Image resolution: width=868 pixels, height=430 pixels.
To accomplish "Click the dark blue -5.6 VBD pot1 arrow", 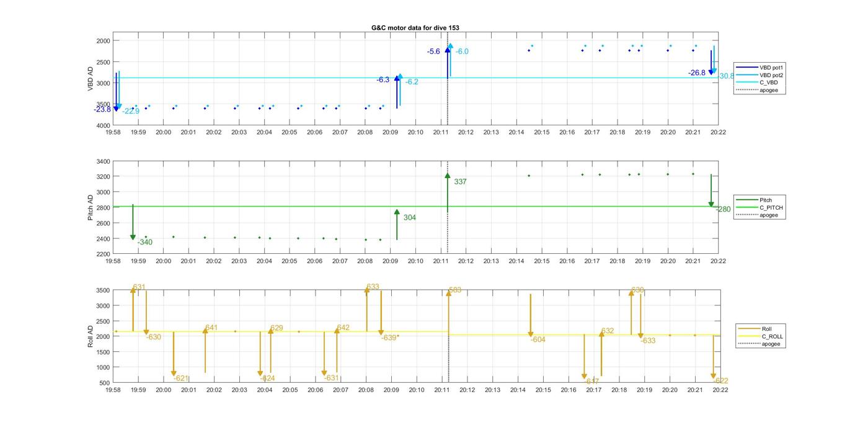I will tap(448, 62).
